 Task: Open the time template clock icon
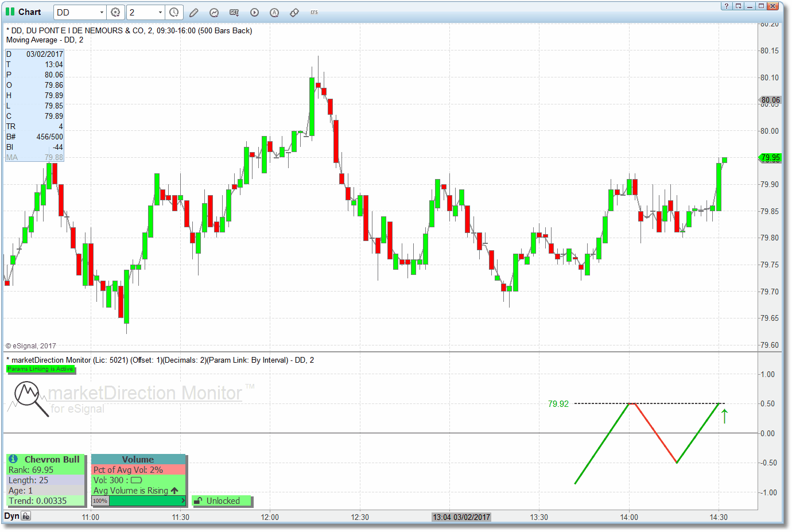coord(174,12)
